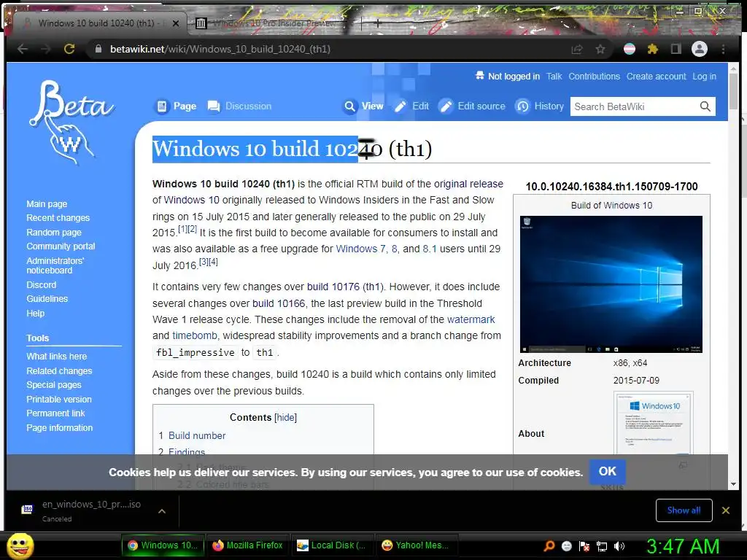747x560 pixels.
Task: Switch to Local Disk taskbar window
Action: point(332,545)
